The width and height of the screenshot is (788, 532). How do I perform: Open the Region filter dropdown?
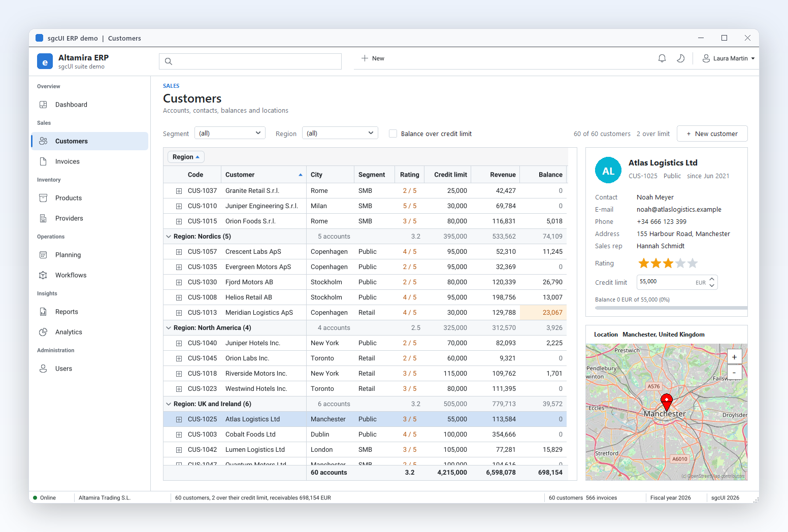coord(340,133)
